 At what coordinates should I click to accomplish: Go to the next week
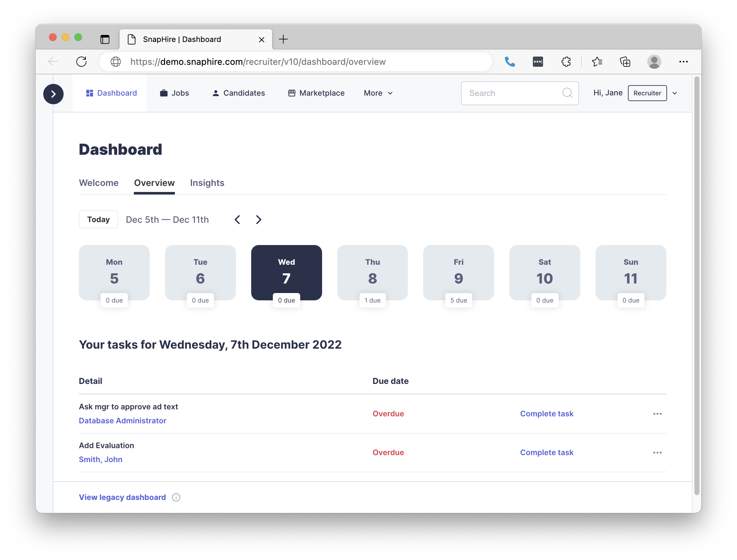pyautogui.click(x=258, y=220)
